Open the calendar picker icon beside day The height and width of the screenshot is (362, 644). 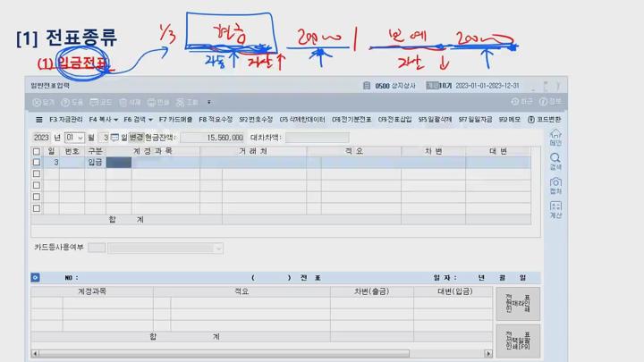[x=114, y=138]
